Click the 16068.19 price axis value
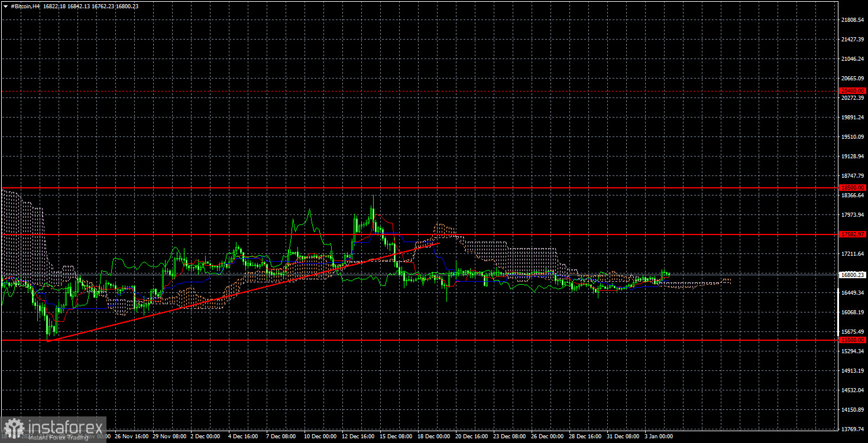This screenshot has width=868, height=443. click(853, 312)
